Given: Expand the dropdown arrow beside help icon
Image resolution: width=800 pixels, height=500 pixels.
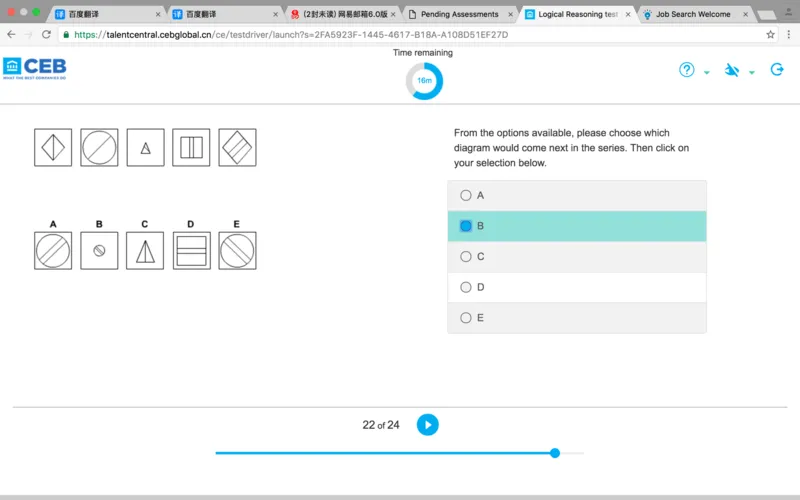Looking at the screenshot, I should [707, 73].
